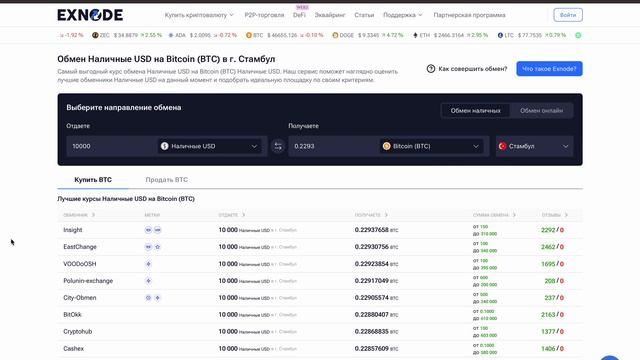Screen dimensions: 640x360
Task: Click the badge icon in Polunin-exchange row
Action: 148,281
